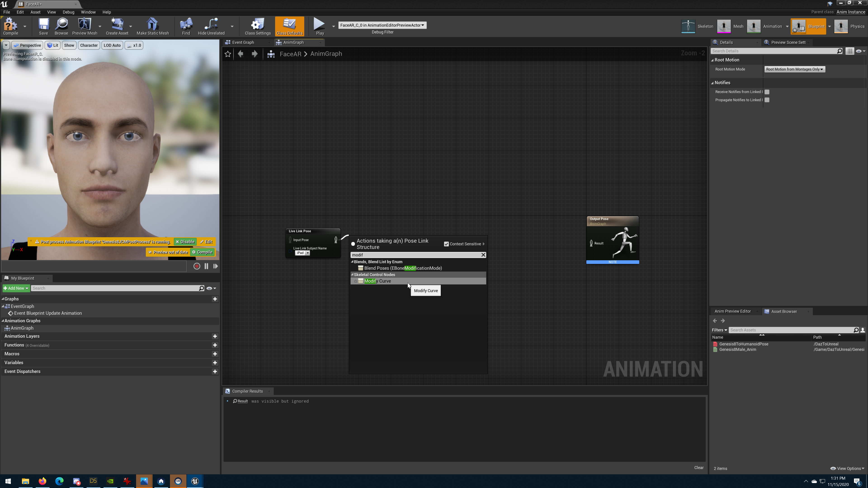Collapse Notifies section
Viewport: 868px width, 488px height.
(713, 83)
